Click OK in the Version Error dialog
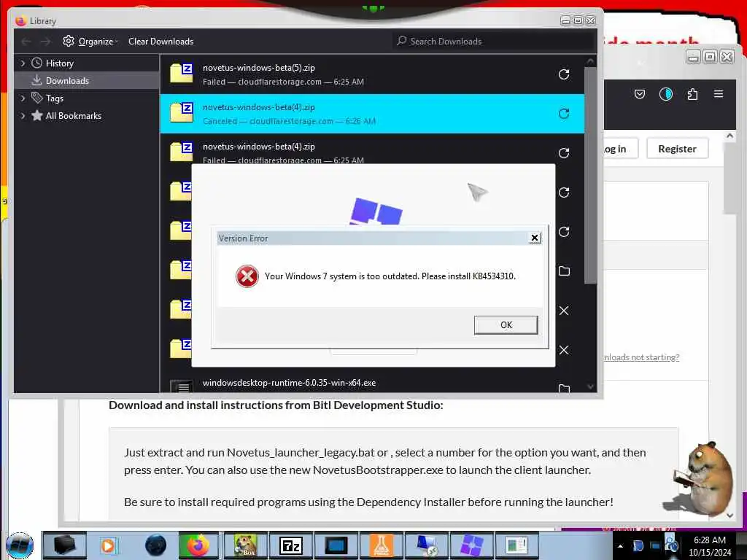The height and width of the screenshot is (560, 747). [x=506, y=324]
